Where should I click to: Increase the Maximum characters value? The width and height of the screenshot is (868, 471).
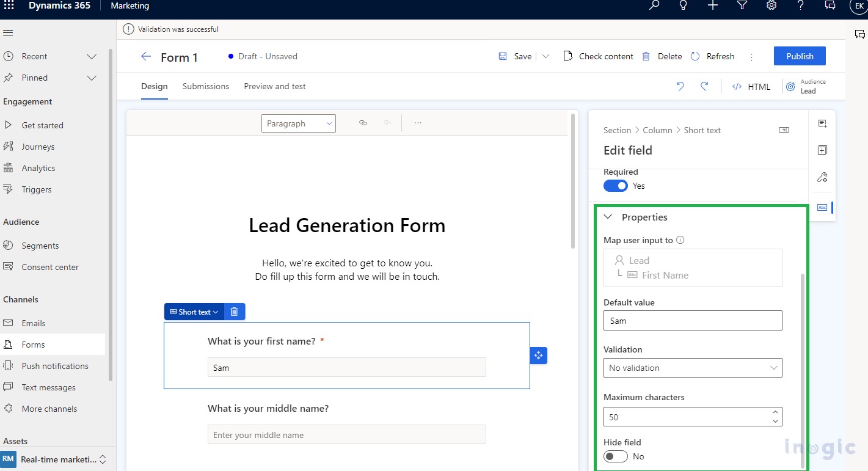(x=775, y=412)
